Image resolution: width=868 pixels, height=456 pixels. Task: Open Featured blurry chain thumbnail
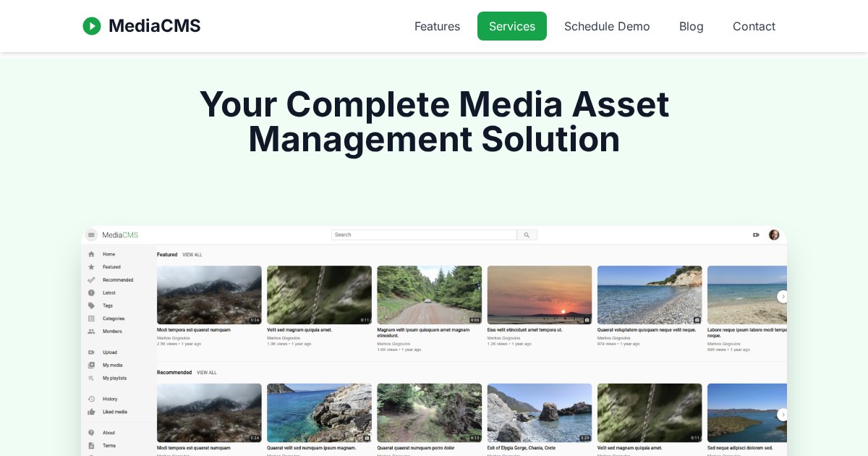tap(319, 295)
